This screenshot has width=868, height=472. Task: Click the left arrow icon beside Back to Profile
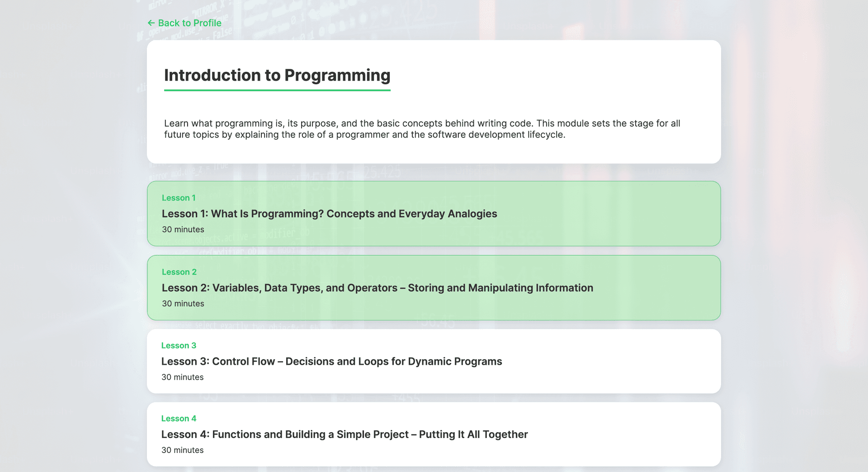pyautogui.click(x=151, y=23)
